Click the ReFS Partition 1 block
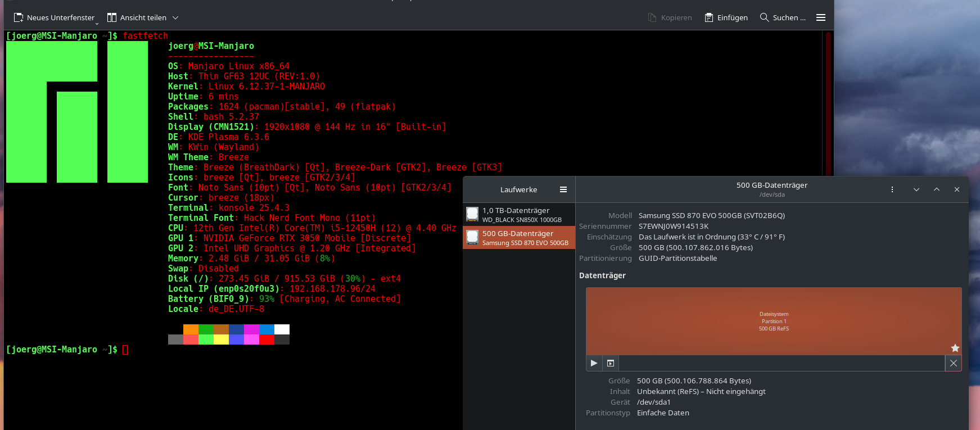This screenshot has width=980, height=430. point(774,321)
